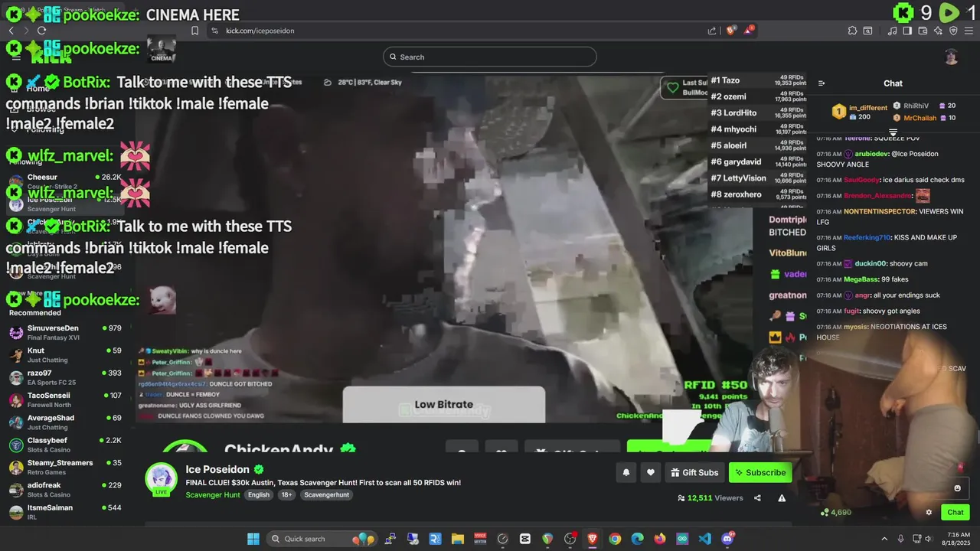Open TacoSenseii recommended channel
This screenshot has width=980, height=551.
coord(65,399)
